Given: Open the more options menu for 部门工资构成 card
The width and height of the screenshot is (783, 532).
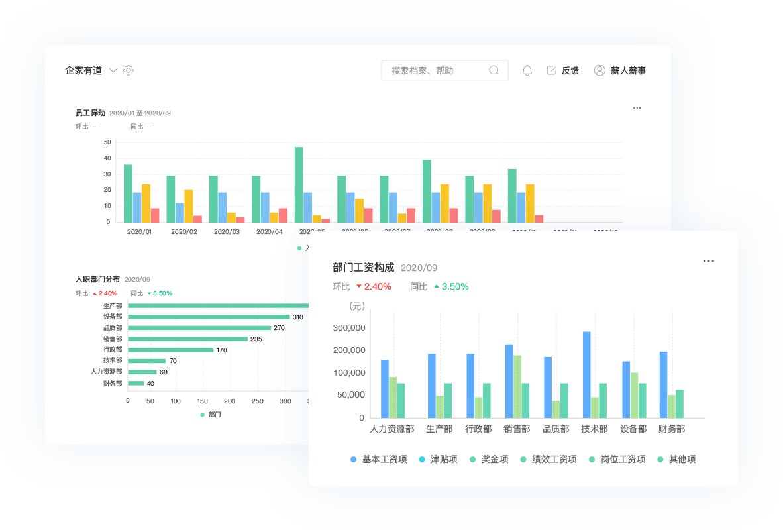Looking at the screenshot, I should coord(709,261).
